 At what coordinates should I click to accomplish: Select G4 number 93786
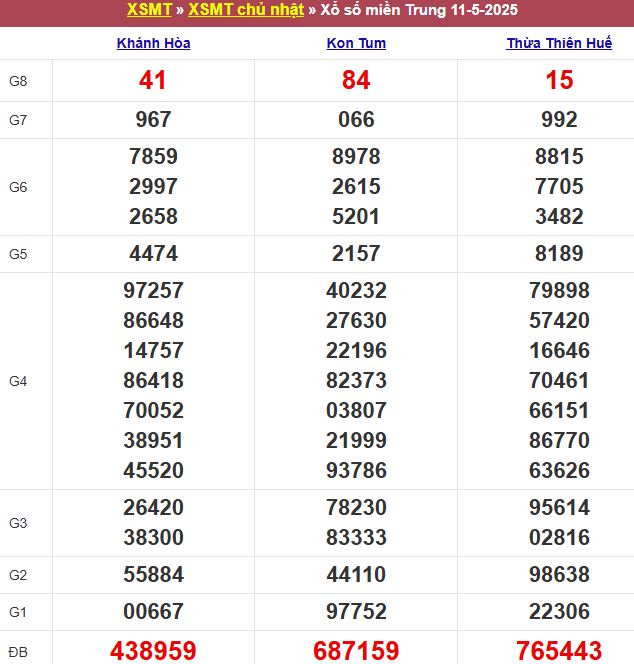[x=356, y=470]
